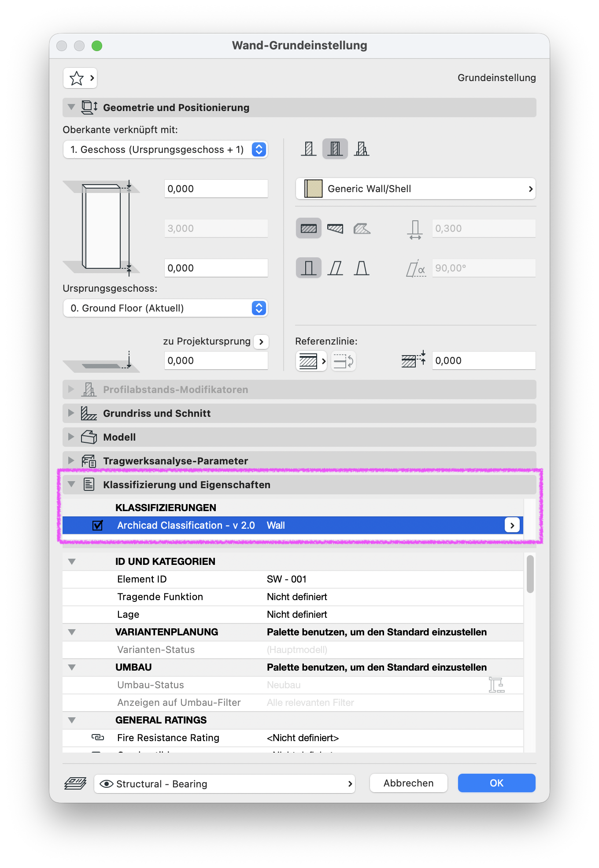
Task: Click the wall height preview illustration
Action: coord(101,228)
